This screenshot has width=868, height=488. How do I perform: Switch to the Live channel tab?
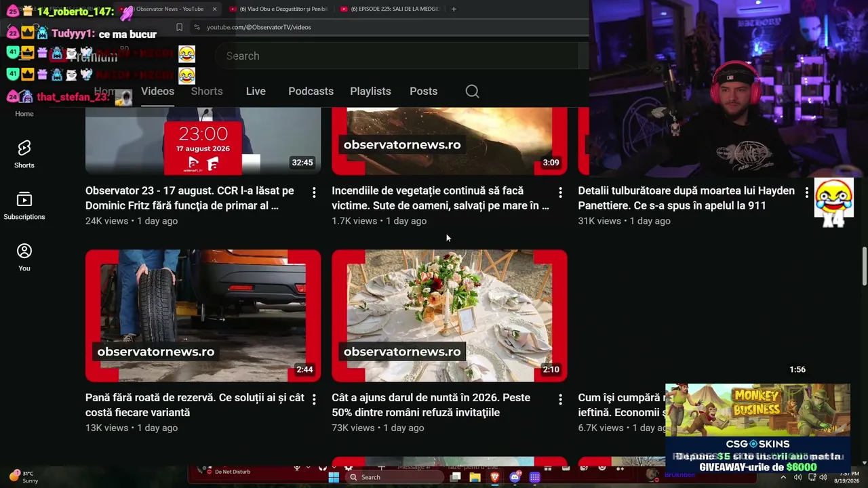(x=256, y=91)
